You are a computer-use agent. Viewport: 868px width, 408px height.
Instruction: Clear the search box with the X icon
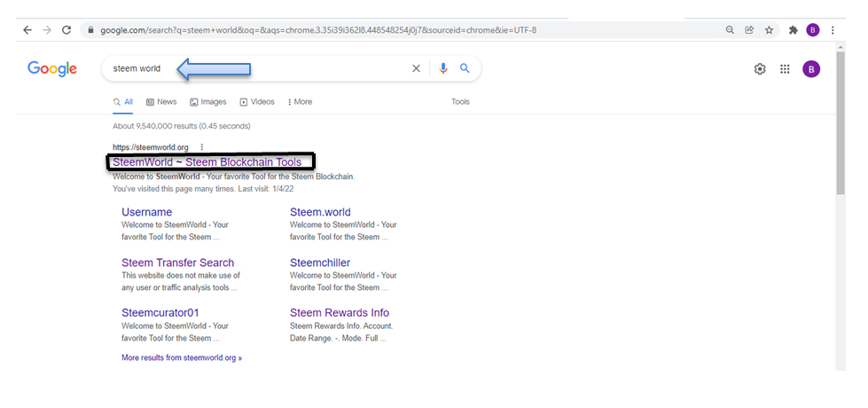[417, 68]
